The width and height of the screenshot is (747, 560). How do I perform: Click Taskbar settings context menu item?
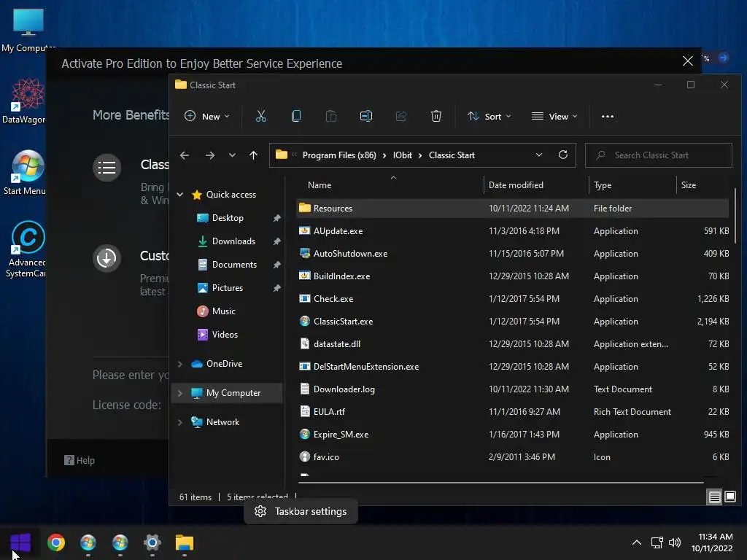pos(301,511)
